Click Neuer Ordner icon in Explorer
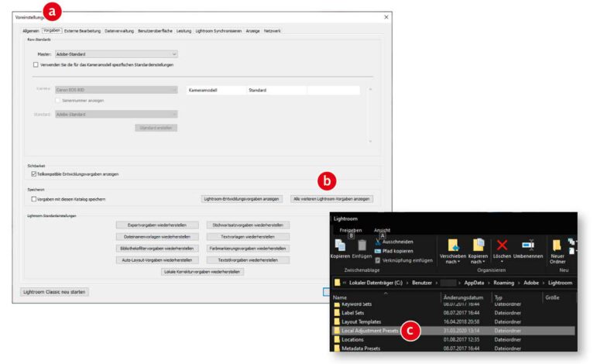 pos(557,246)
